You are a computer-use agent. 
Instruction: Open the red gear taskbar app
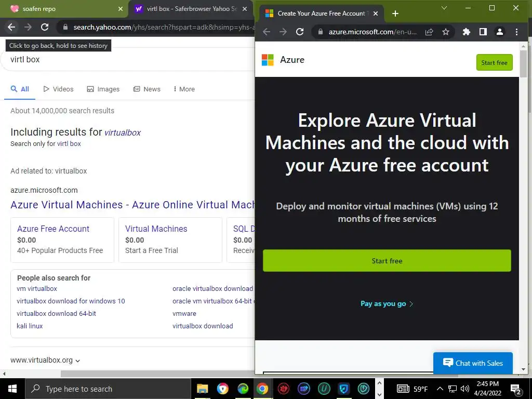click(284, 389)
